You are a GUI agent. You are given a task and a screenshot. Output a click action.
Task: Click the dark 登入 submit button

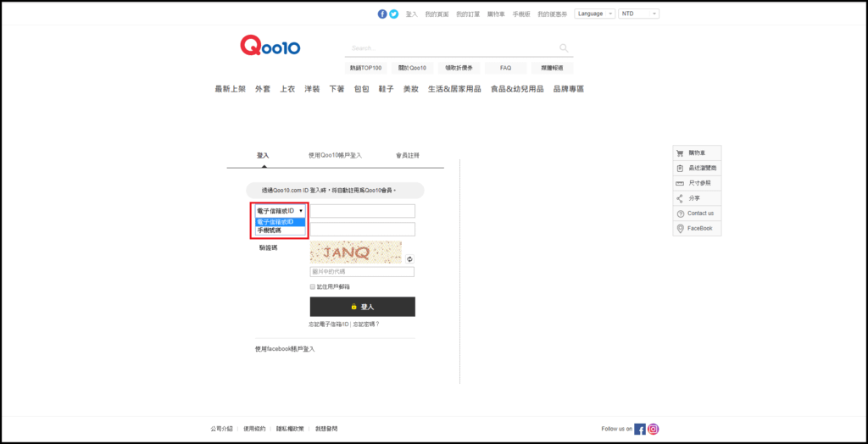[x=363, y=307]
